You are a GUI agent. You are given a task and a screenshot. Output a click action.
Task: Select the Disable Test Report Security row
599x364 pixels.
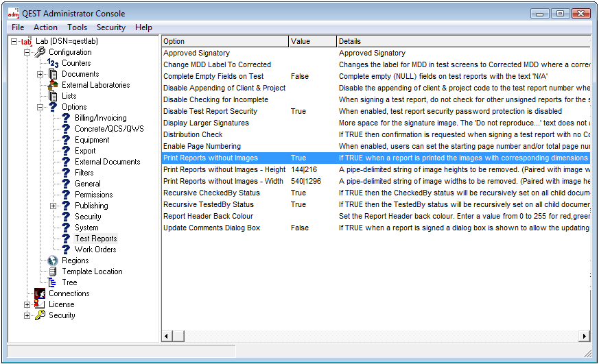210,111
